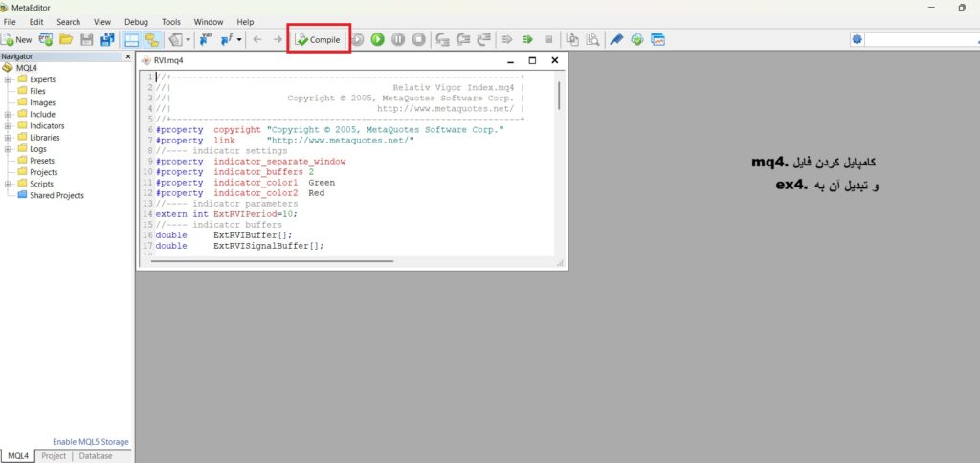The image size is (980, 463).
Task: Click the yellow Open folder toolbar icon
Action: pos(66,39)
